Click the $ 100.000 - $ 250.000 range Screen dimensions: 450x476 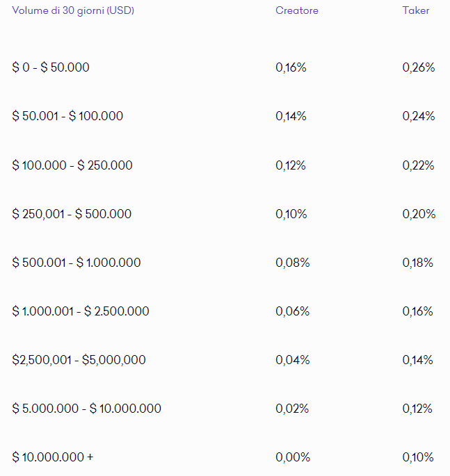[72, 165]
